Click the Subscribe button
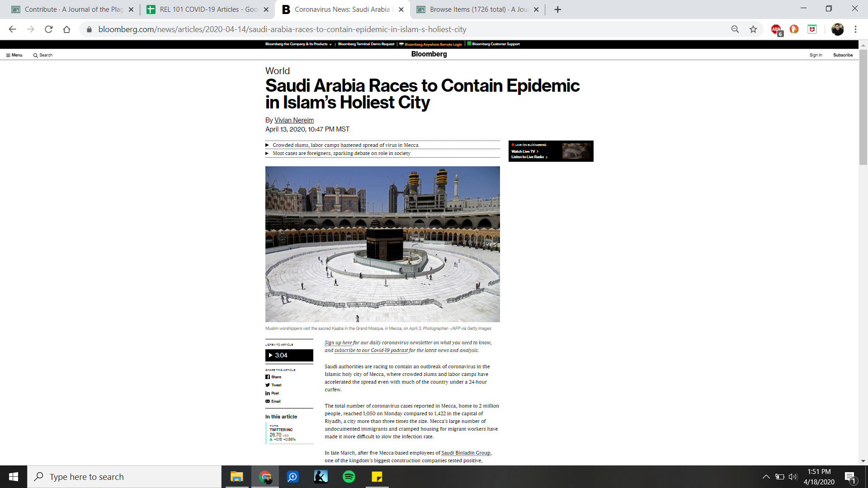 (x=843, y=55)
